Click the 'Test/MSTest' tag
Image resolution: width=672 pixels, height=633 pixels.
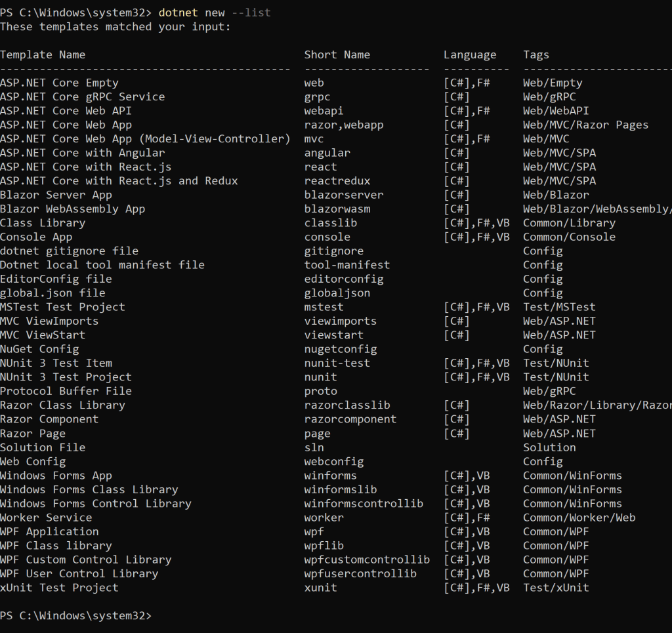pyautogui.click(x=559, y=307)
